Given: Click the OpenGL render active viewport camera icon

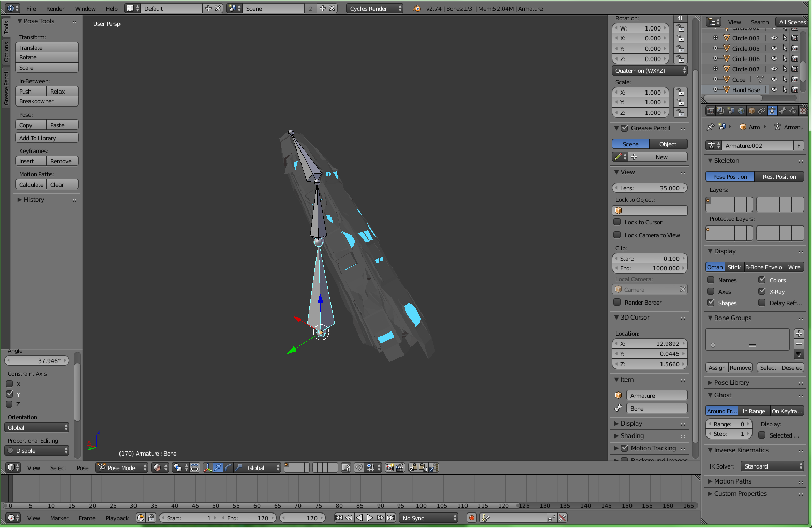Looking at the screenshot, I should (x=390, y=467).
